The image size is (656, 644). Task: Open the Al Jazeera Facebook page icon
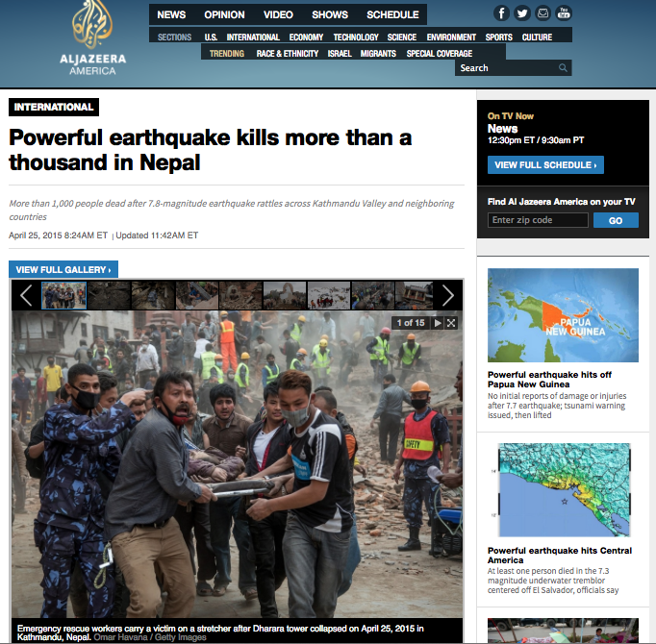pos(501,13)
